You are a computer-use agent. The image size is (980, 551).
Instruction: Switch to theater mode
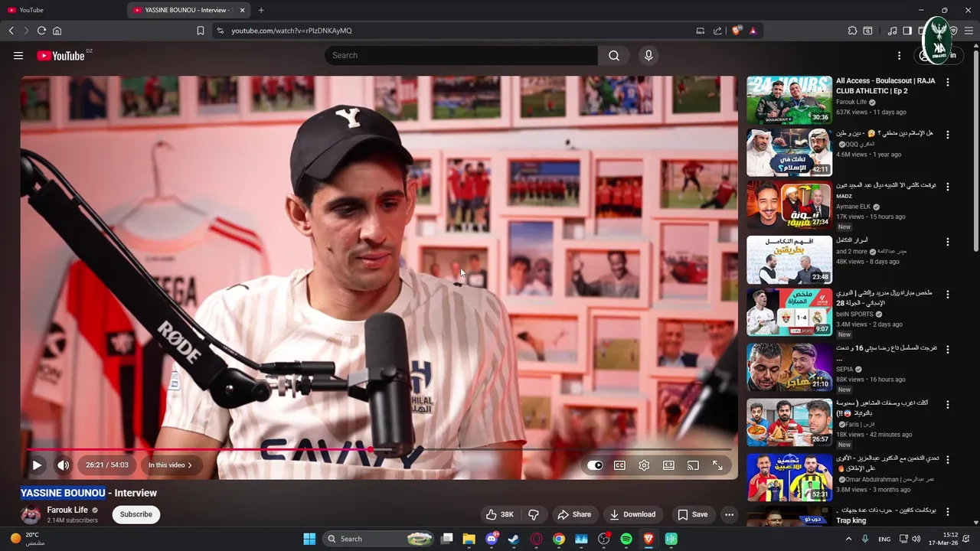click(668, 465)
